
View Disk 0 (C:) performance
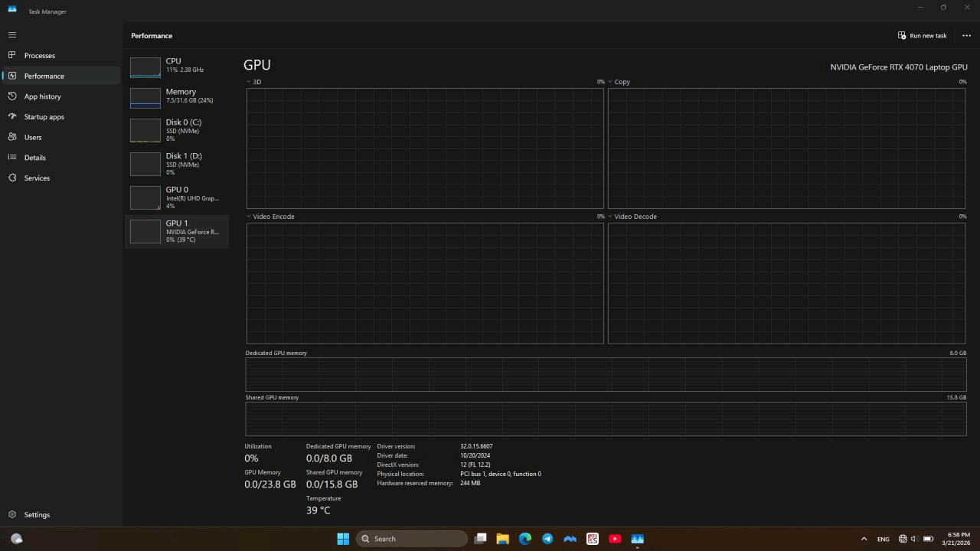(176, 129)
